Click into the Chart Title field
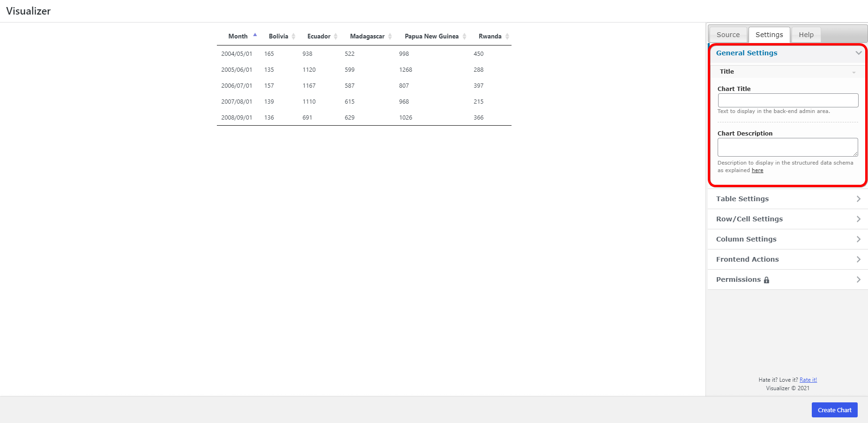Screen dimensions: 868x423 click(788, 100)
